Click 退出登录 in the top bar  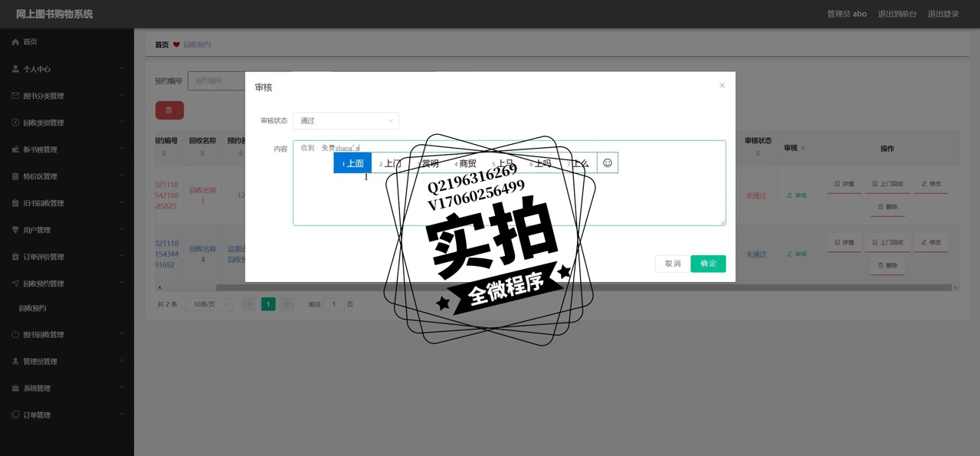tap(943, 14)
